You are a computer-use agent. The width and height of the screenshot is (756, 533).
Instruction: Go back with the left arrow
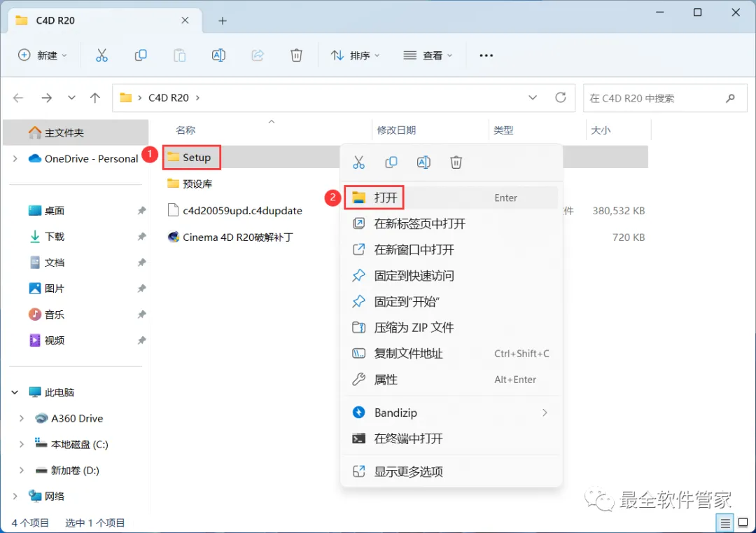18,98
